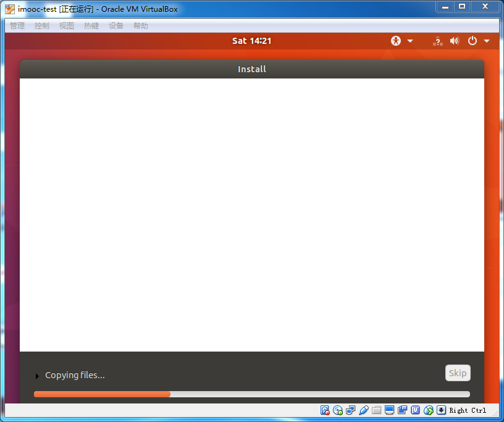Click the display status icon
Viewport: 504px width, 422px height.
[389, 410]
